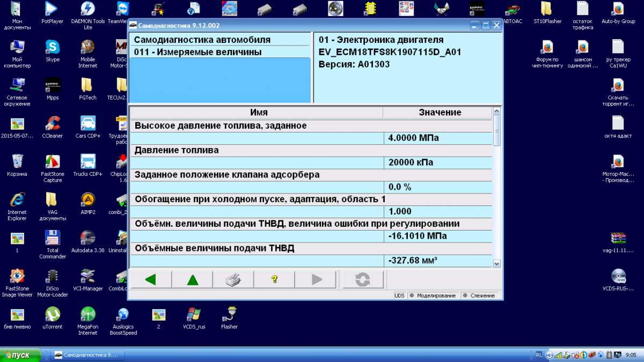This screenshot has height=362, width=644.
Task: Open VCDS_rus desktop shortcut
Action: pos(194,317)
